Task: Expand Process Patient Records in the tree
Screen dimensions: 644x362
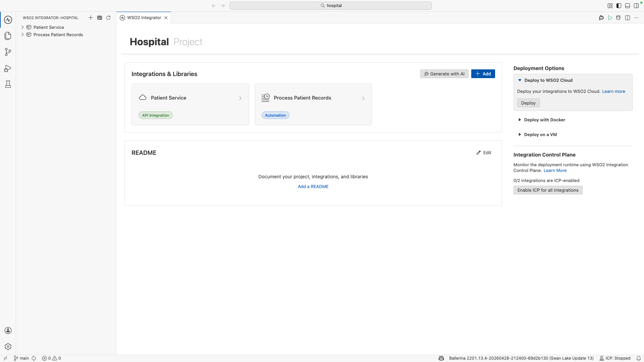Action: coord(22,35)
